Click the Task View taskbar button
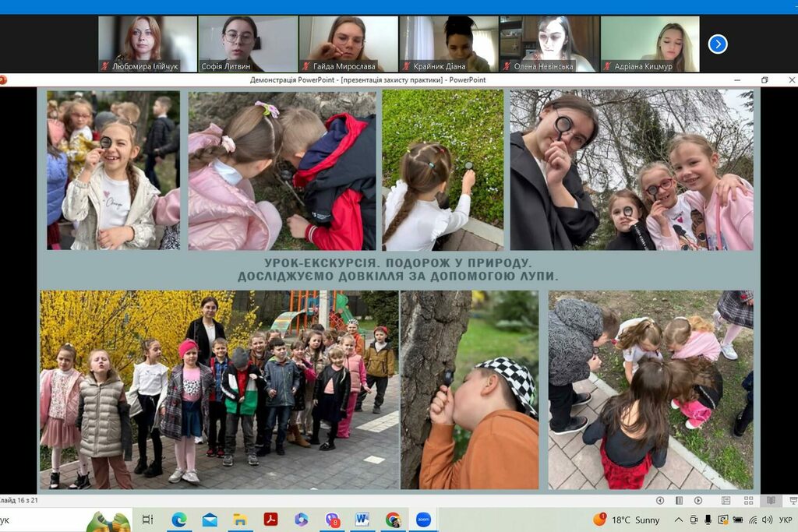This screenshot has height=532, width=798. point(148,520)
